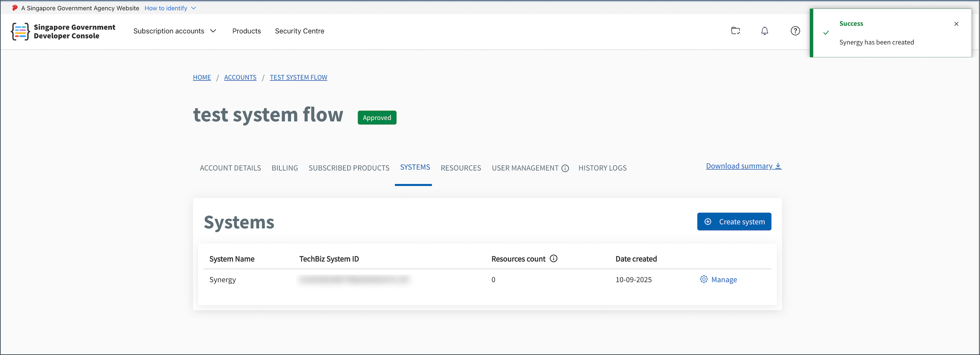The height and width of the screenshot is (355, 980).
Task: Click the Manage gear icon for Synergy
Action: point(704,279)
